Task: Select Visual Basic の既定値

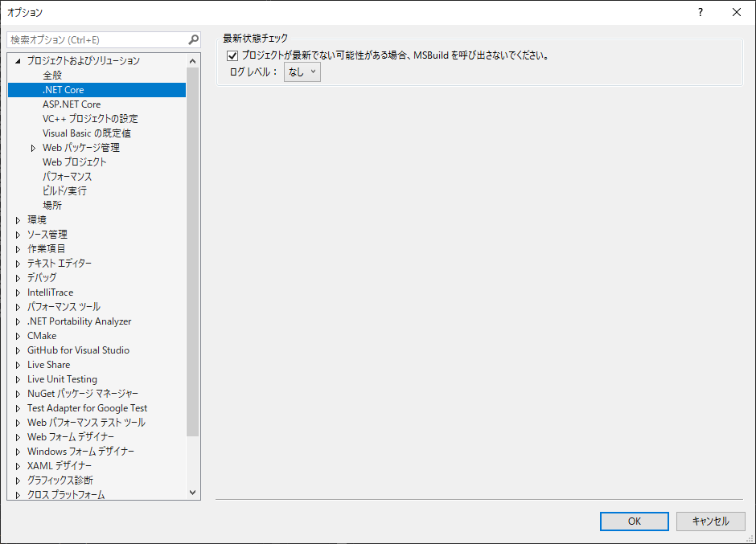Action: coord(88,133)
